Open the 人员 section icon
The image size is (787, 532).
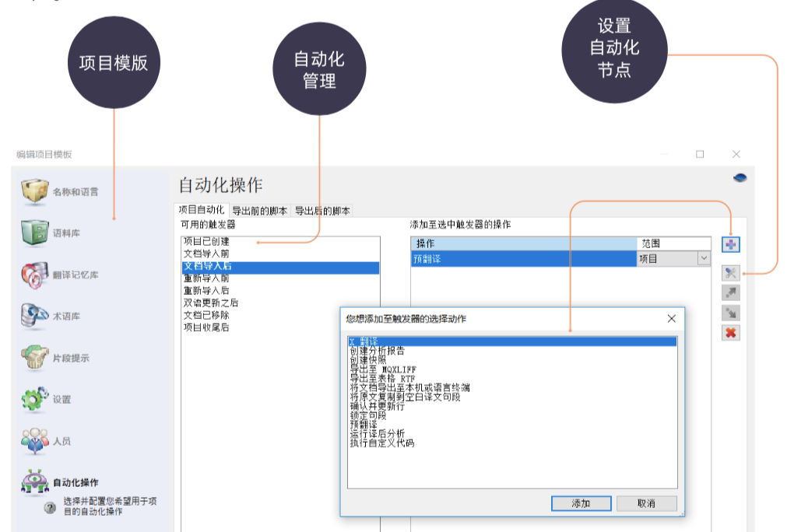point(34,440)
